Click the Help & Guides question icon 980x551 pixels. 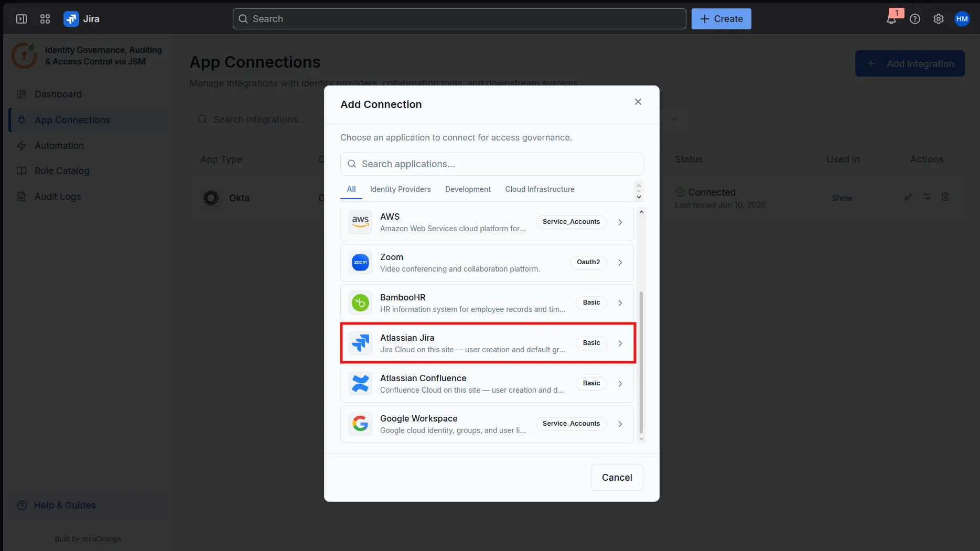pos(21,505)
